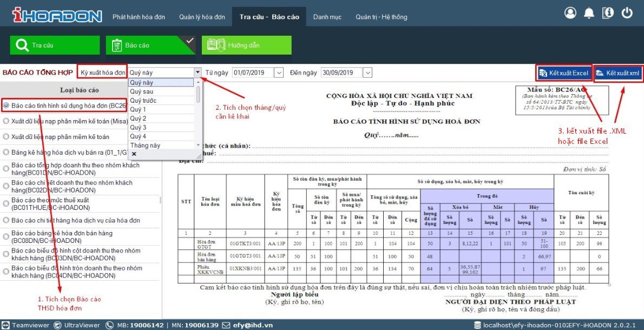The width and height of the screenshot is (644, 330).
Task: Click the information icon in header
Action: 608,13
